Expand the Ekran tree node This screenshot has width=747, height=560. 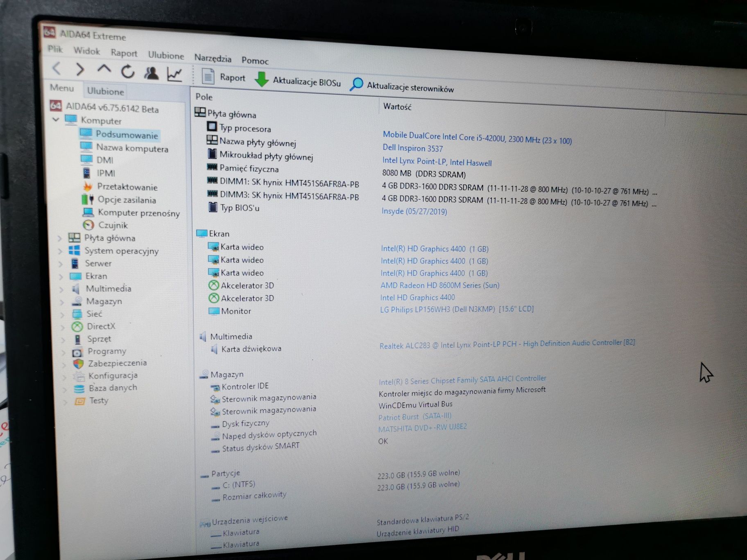[61, 276]
